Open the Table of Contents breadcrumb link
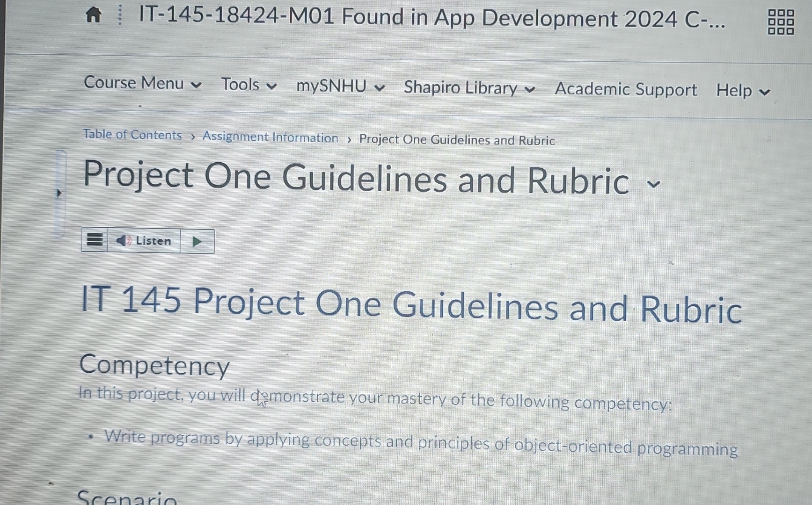 (132, 135)
